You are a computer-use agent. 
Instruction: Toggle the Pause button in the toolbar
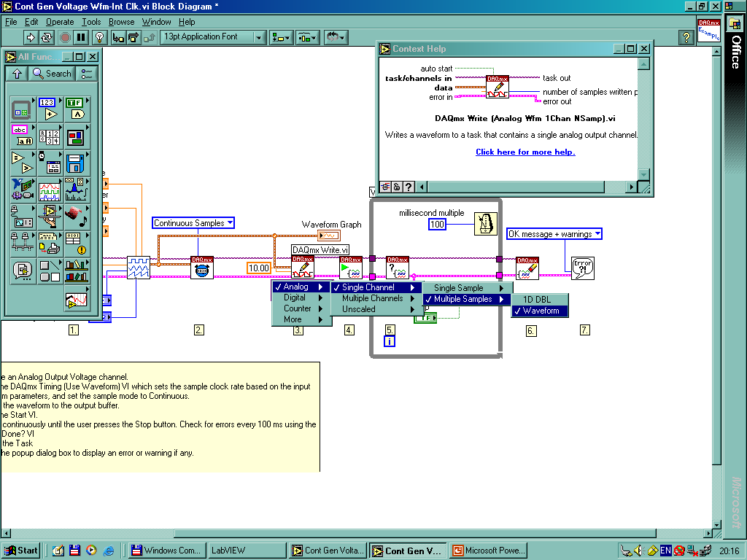coord(81,36)
